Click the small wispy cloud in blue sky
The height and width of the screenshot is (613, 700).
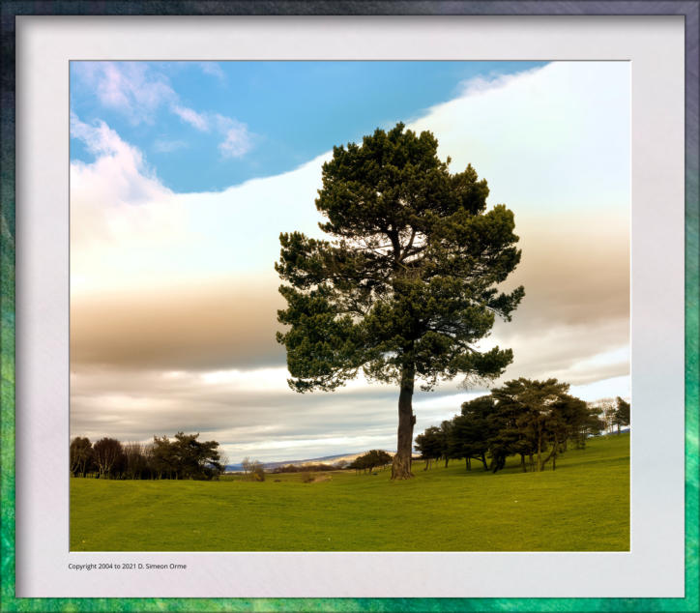[x=232, y=135]
